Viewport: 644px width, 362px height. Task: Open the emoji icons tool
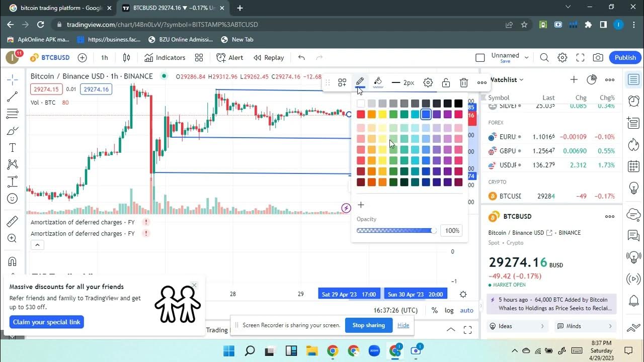[x=13, y=199]
